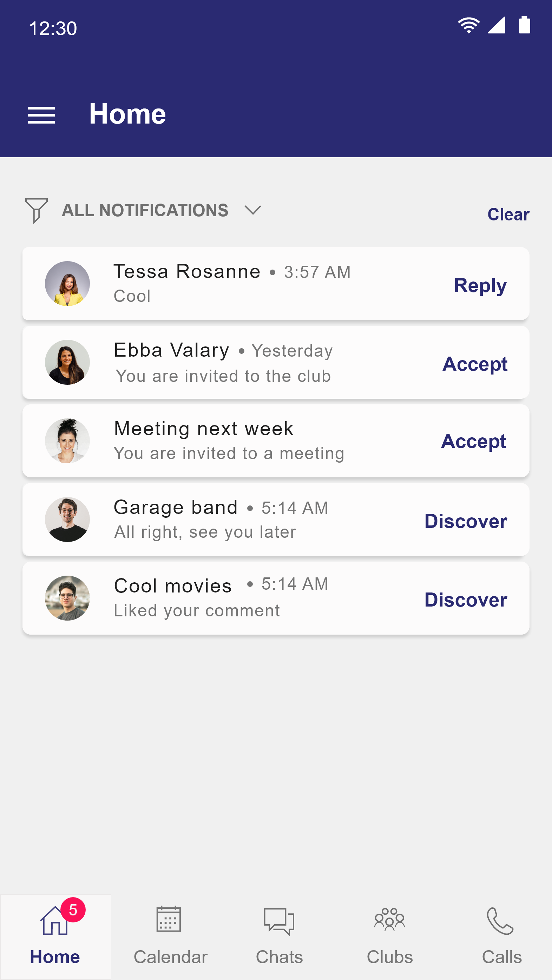Open Tessa Rosanne's profile picture
552x980 pixels.
pyautogui.click(x=67, y=284)
